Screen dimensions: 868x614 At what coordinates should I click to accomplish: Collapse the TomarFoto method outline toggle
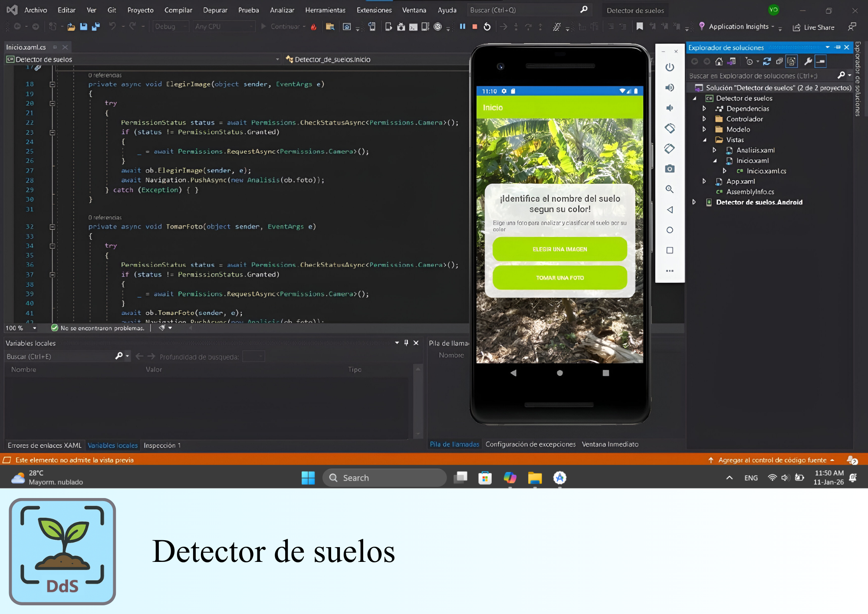(52, 227)
